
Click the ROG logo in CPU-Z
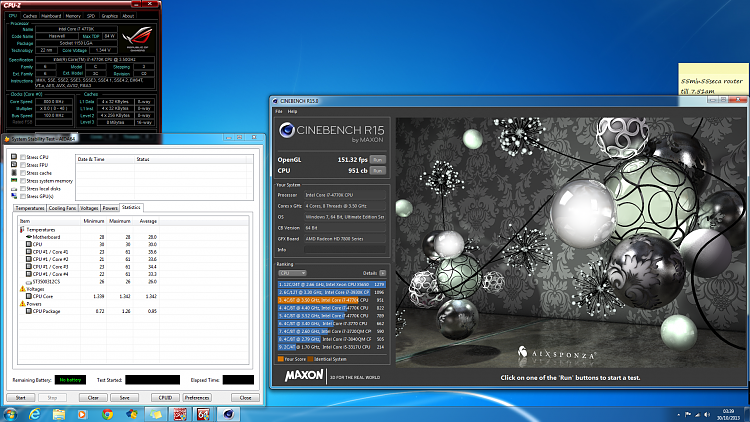pyautogui.click(x=137, y=39)
